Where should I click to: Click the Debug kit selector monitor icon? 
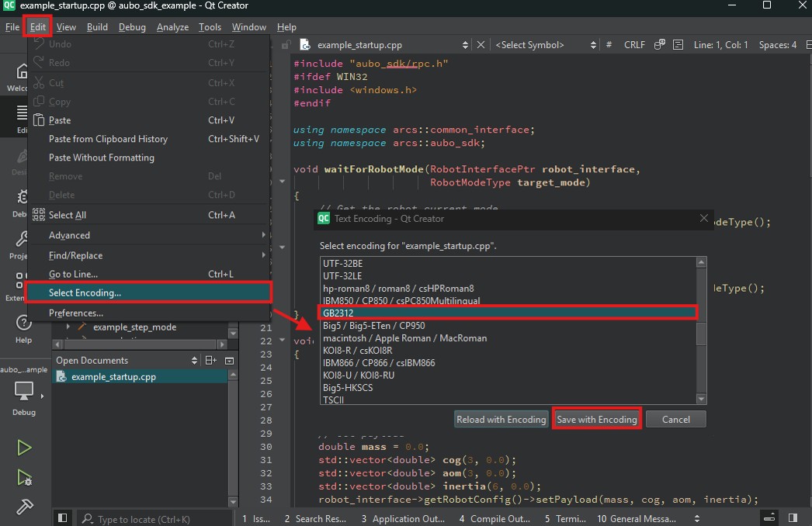(x=24, y=391)
